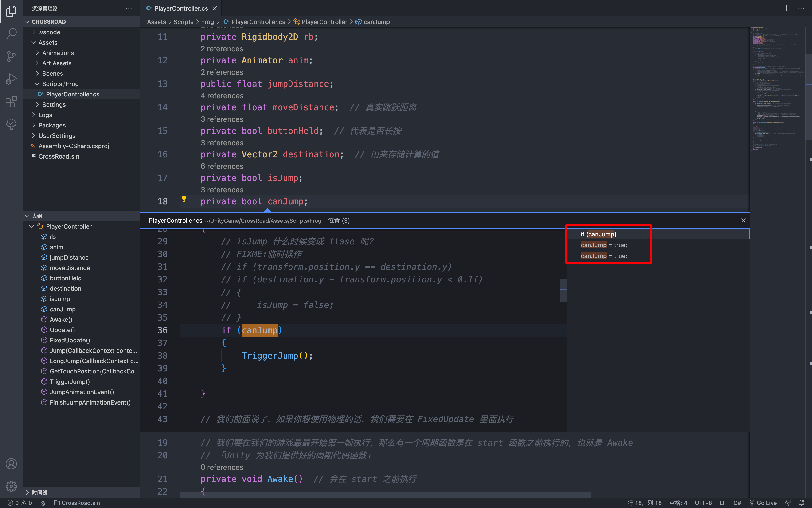Click '6 references' CodeLens above isJump
The width and height of the screenshot is (812, 508).
[x=222, y=166]
